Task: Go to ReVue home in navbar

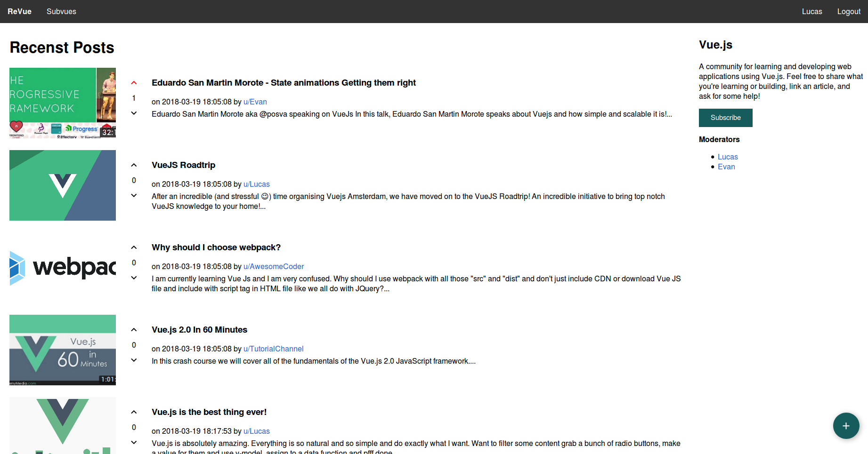Action: 19,11
